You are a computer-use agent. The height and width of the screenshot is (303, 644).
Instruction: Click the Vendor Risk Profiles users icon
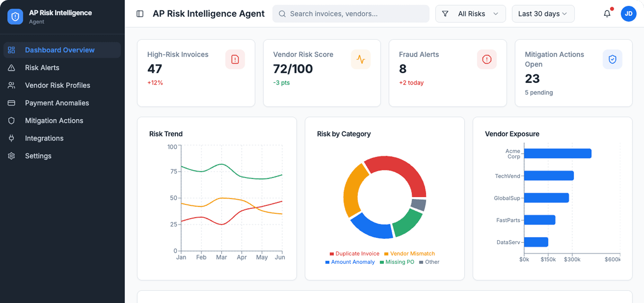pos(11,85)
